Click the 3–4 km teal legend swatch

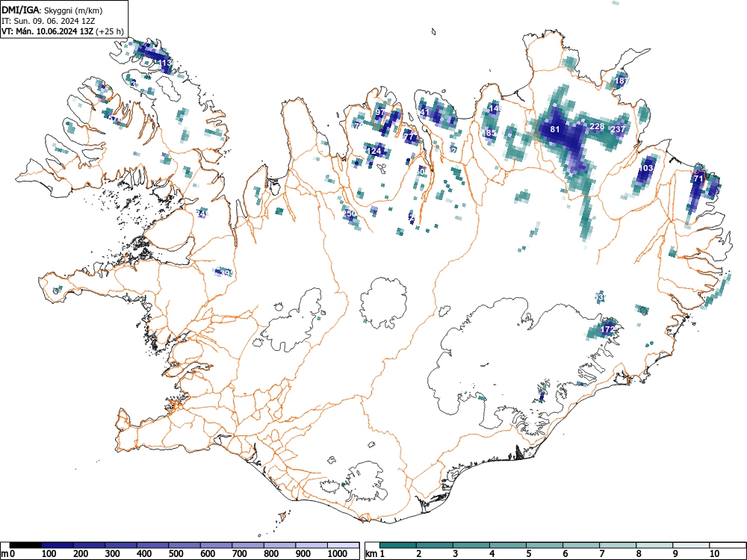click(471, 545)
